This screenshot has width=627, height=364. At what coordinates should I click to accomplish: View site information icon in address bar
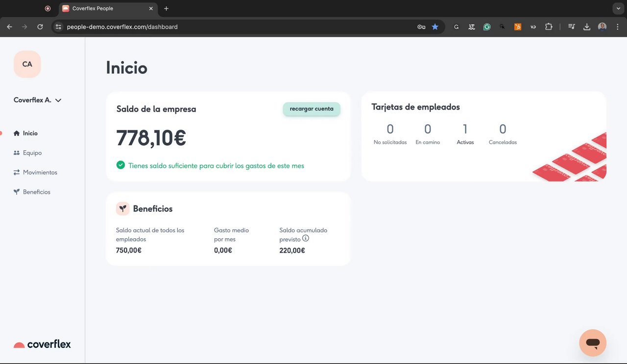coord(58,27)
